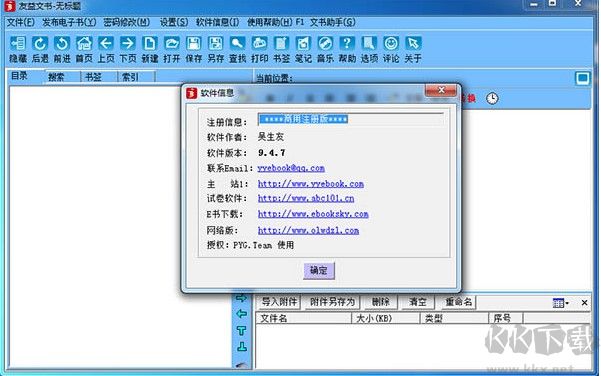This screenshot has width=601, height=376.
Task: Open the 文书助手(G) menu
Action: (332, 22)
